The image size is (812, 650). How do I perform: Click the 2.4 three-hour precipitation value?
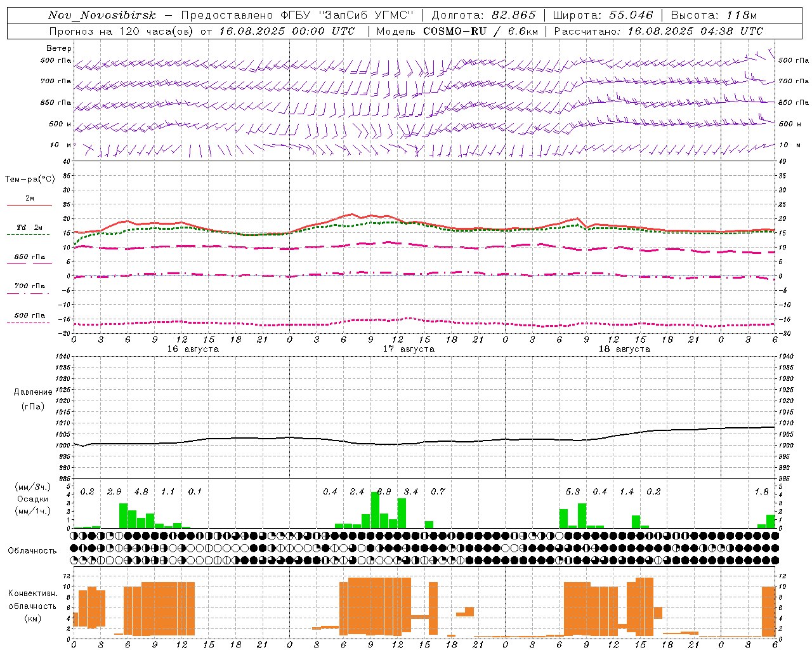pyautogui.click(x=357, y=491)
